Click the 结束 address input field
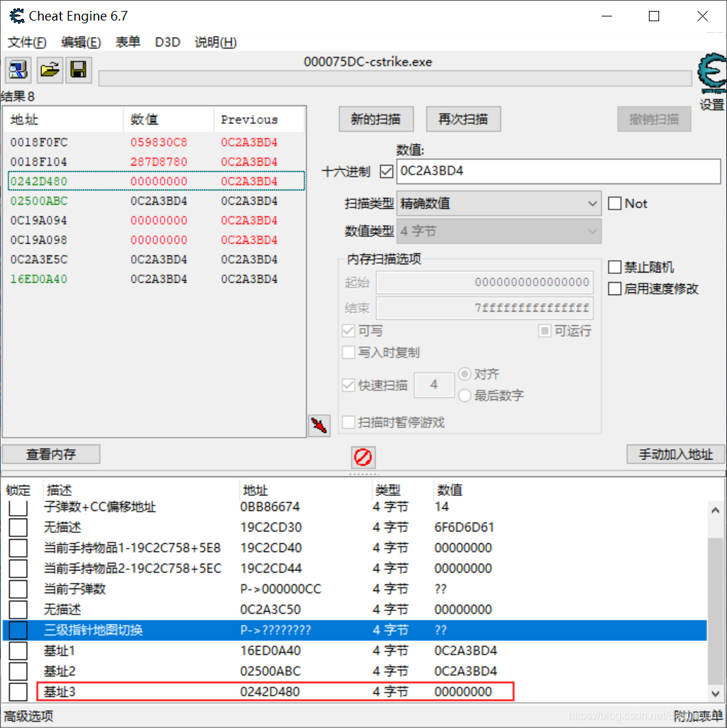The image size is (727, 728). tap(484, 308)
